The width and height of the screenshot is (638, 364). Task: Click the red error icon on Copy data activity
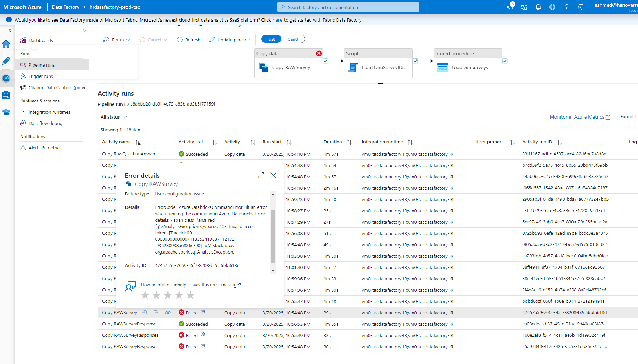click(319, 53)
